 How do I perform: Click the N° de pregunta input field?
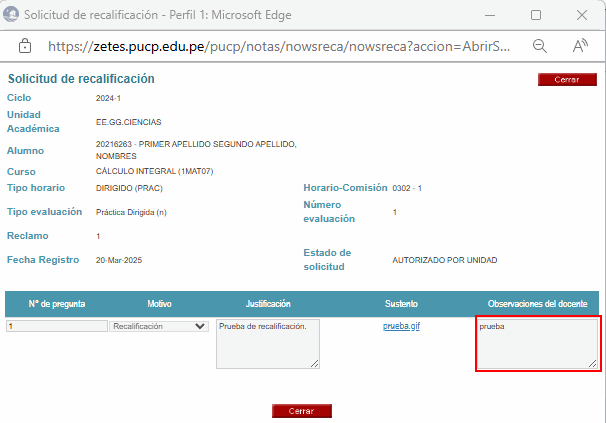tap(57, 326)
